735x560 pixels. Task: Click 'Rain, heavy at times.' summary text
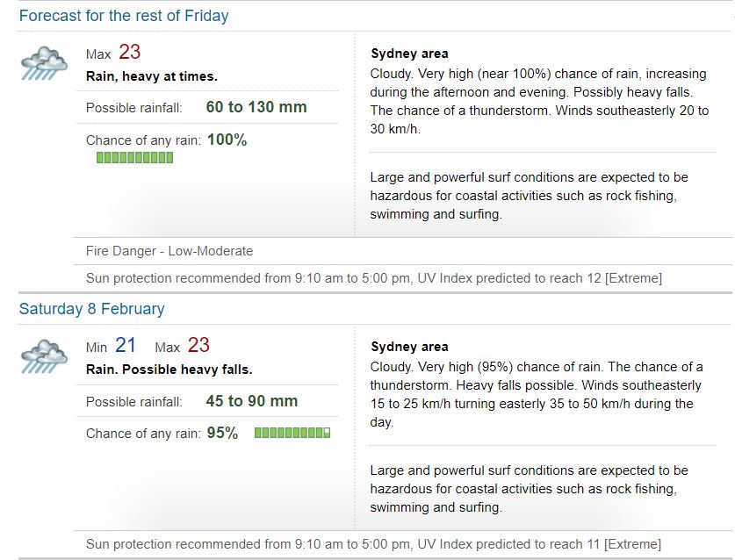pyautogui.click(x=152, y=76)
